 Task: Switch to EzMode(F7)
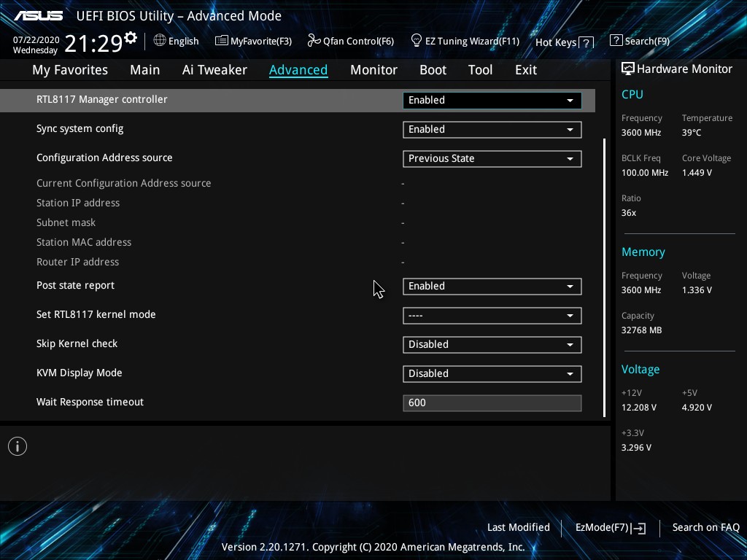[x=610, y=527]
